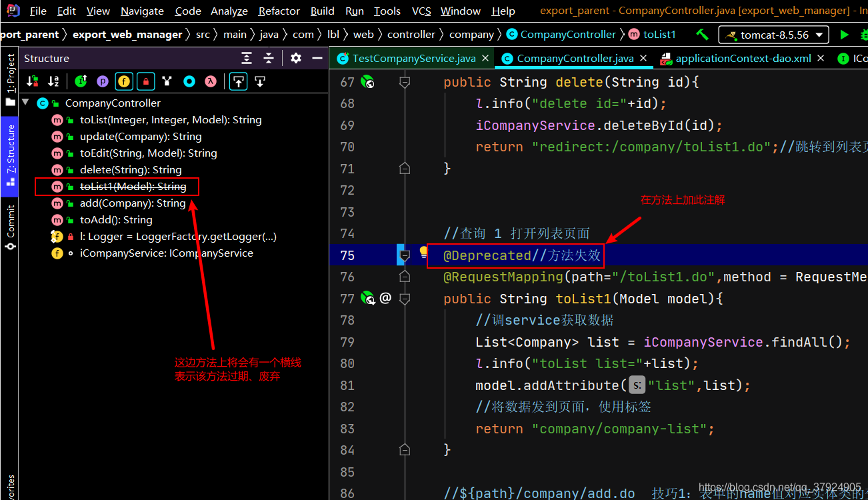Click line number 80 in the gutter
868x500 pixels.
pos(347,363)
